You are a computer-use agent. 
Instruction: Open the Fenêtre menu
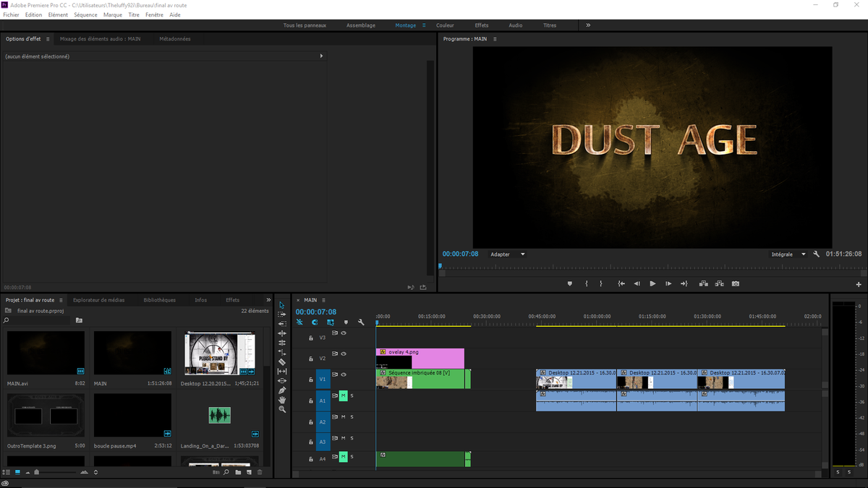(154, 14)
